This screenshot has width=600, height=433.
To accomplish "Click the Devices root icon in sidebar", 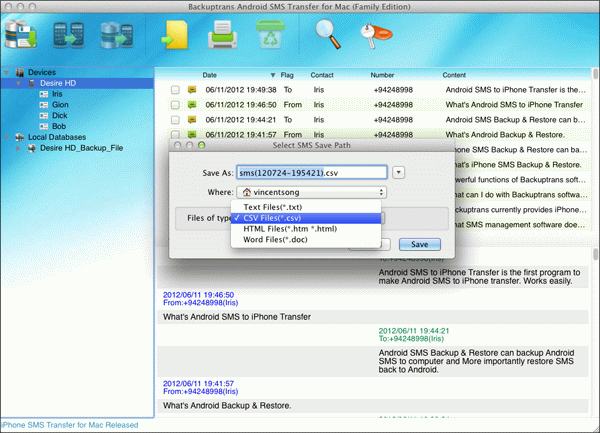I will point(20,72).
